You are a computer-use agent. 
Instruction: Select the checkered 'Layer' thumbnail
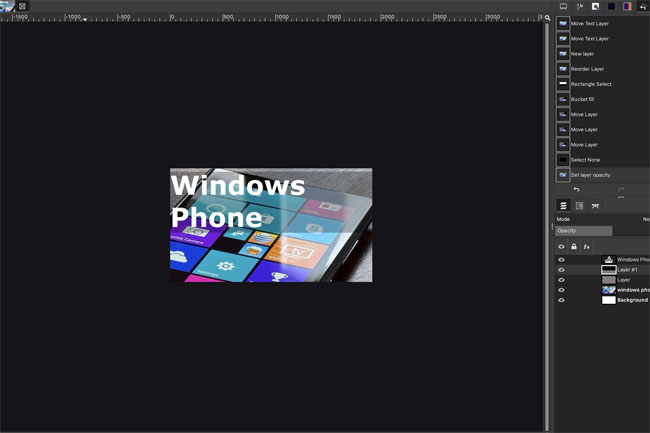click(609, 280)
